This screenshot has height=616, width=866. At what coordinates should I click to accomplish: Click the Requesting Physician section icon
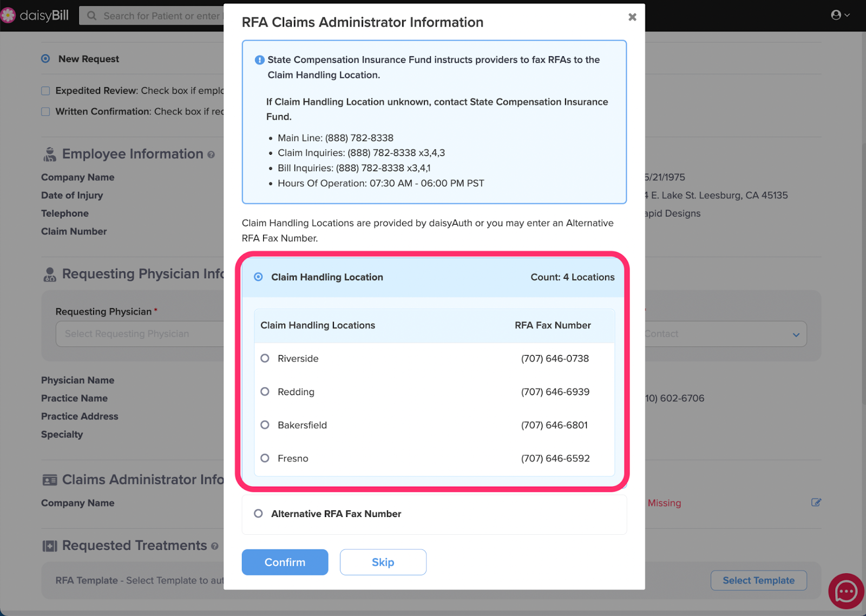(50, 274)
